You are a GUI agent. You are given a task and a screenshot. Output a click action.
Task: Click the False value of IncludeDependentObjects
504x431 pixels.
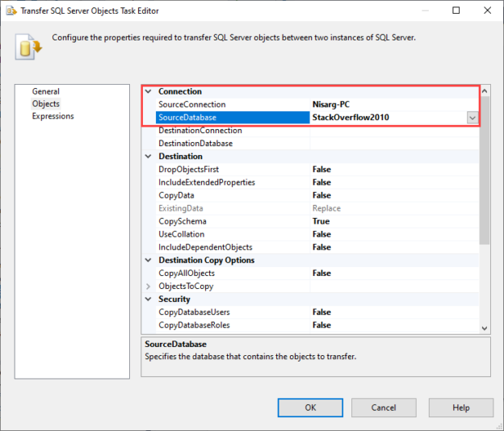tap(321, 247)
